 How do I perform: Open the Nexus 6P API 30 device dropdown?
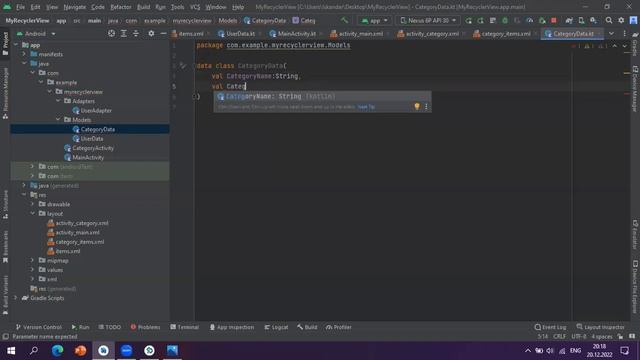pyautogui.click(x=428, y=20)
